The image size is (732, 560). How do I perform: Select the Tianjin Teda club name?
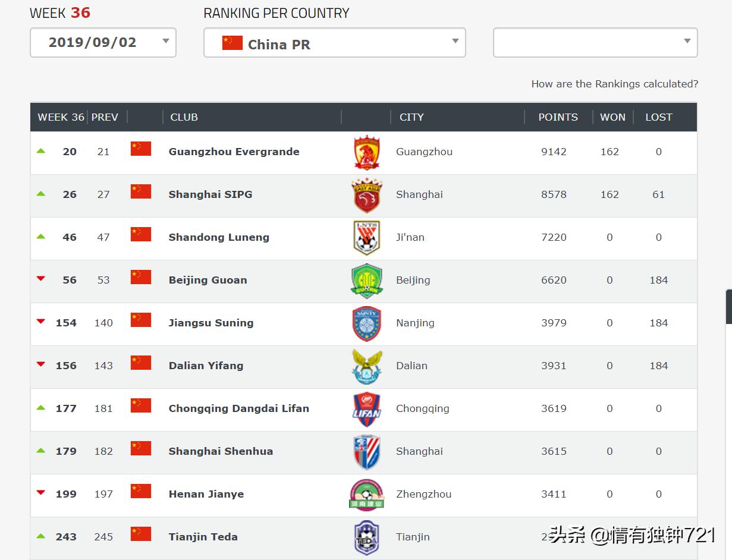coord(203,537)
